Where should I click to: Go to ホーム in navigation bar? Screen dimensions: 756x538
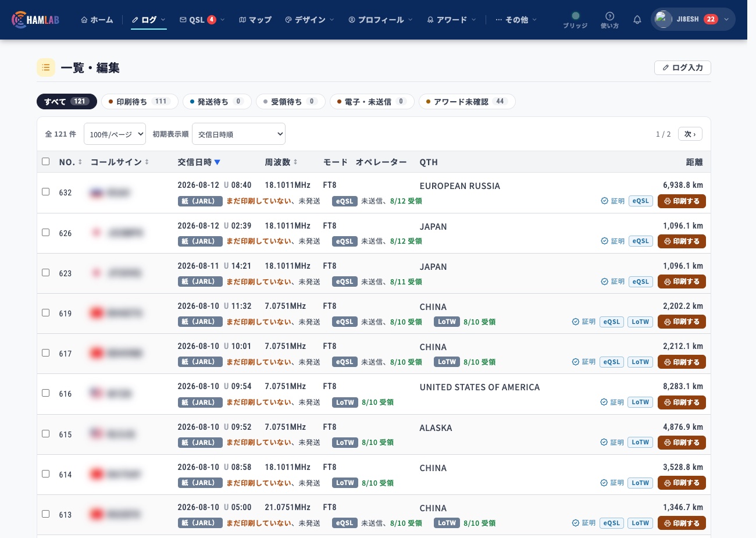point(97,20)
